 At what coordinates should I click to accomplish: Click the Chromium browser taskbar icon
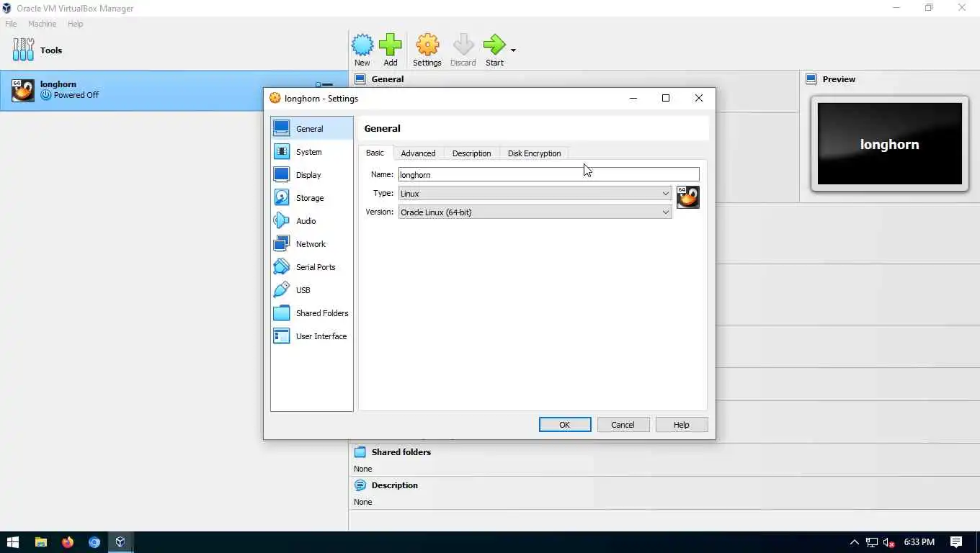point(94,542)
